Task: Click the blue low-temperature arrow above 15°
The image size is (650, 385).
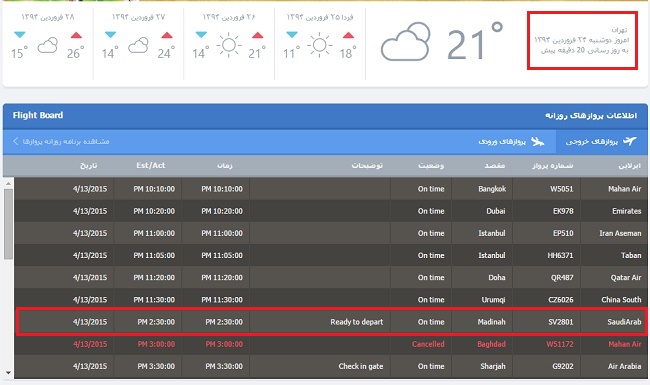Action: click(19, 34)
